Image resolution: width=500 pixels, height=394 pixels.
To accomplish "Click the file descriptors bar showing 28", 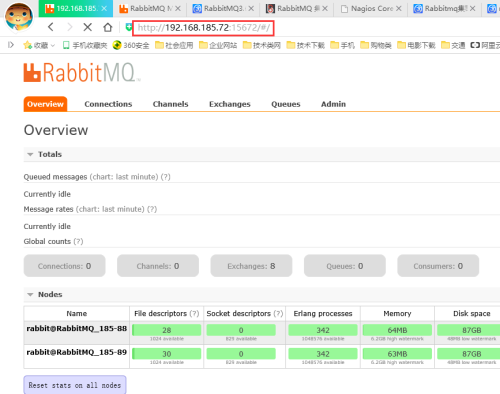I will pyautogui.click(x=167, y=330).
